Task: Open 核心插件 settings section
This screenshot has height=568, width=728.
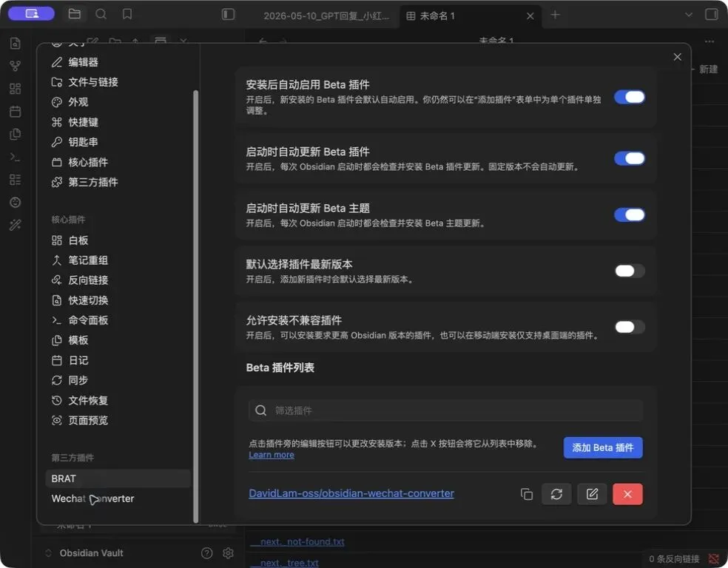Action: tap(79, 162)
